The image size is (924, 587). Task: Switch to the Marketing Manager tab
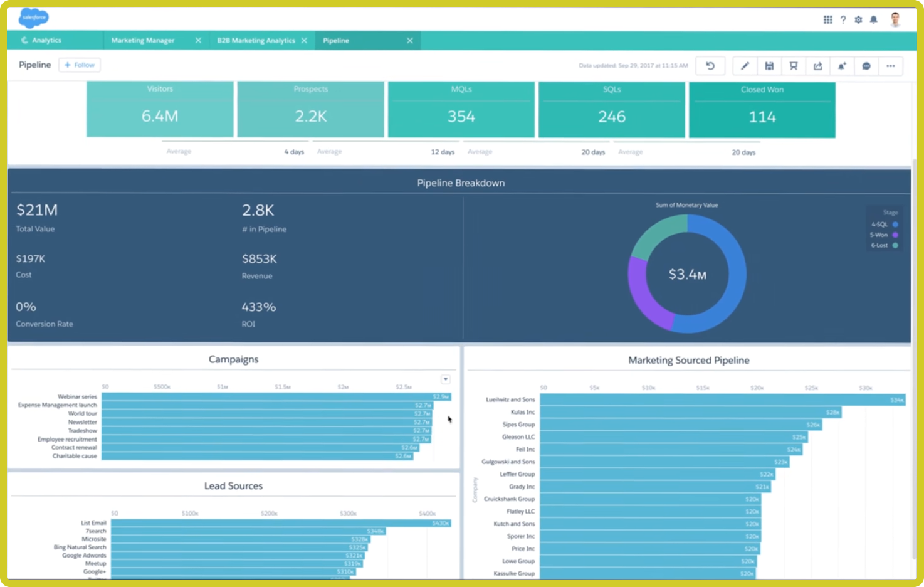pyautogui.click(x=143, y=40)
